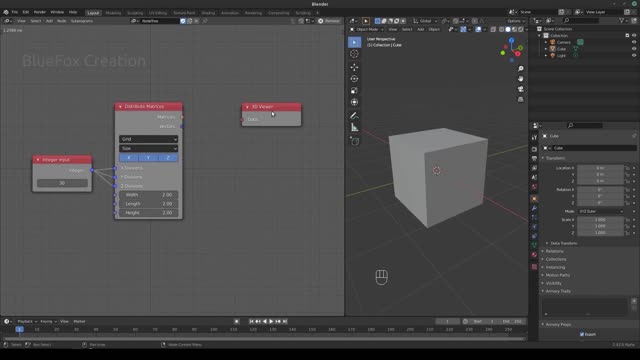Open the Subprograms menu in node editor
Image resolution: width=640 pixels, height=360 pixels.
(x=82, y=21)
